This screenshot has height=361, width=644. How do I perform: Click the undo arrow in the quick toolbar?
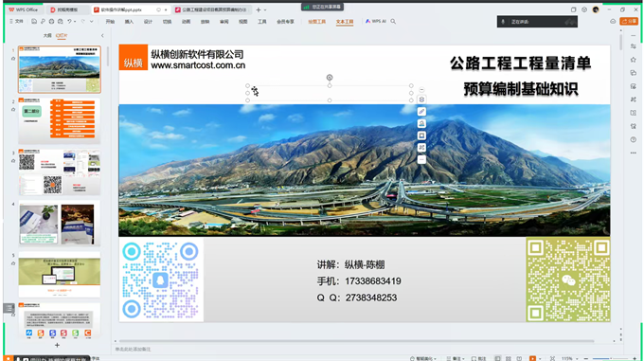pyautogui.click(x=69, y=22)
